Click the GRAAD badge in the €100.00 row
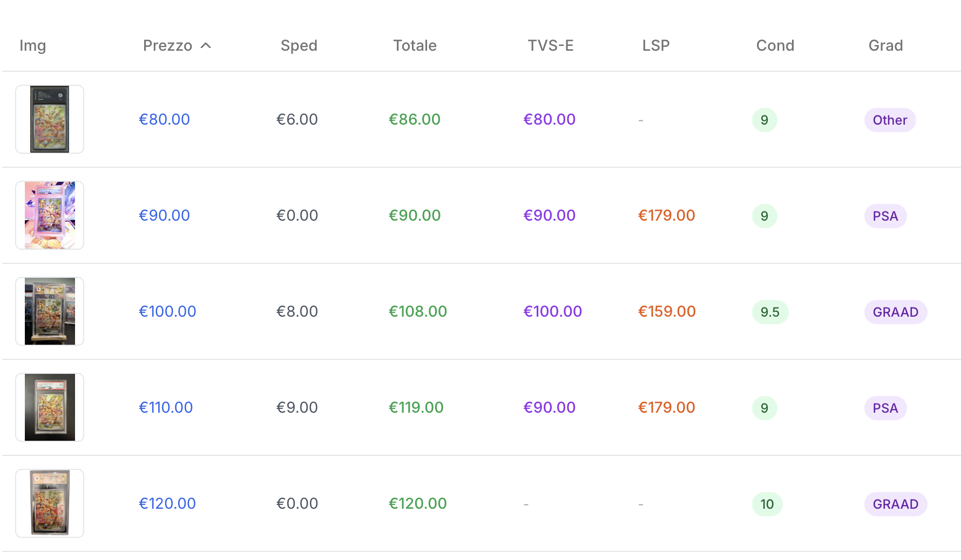Screen dimensions: 961x560 (895, 312)
